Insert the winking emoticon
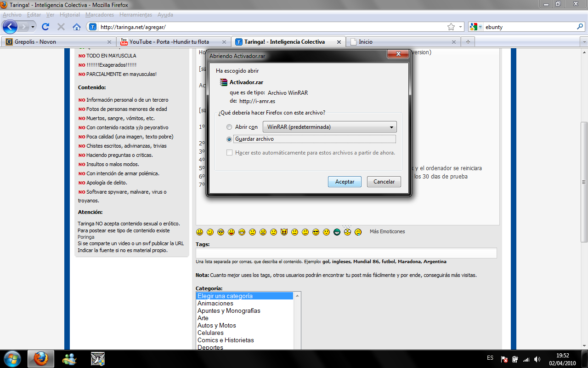The image size is (588, 368). point(210,232)
